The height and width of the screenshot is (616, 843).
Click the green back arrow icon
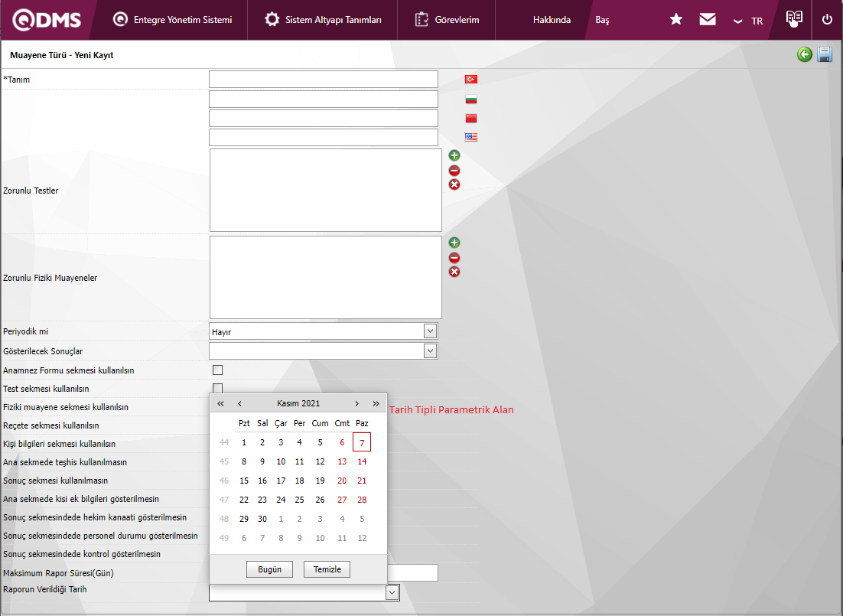[804, 54]
